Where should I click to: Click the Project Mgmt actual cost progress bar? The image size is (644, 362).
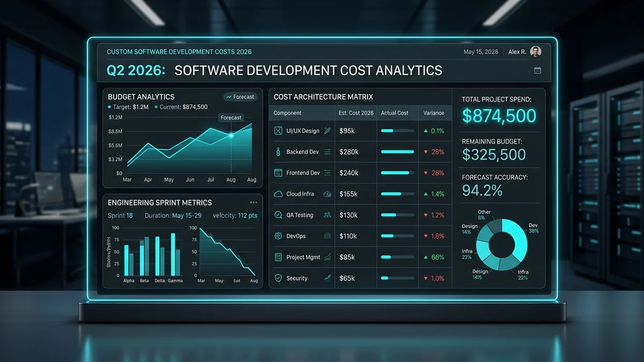[x=397, y=257]
